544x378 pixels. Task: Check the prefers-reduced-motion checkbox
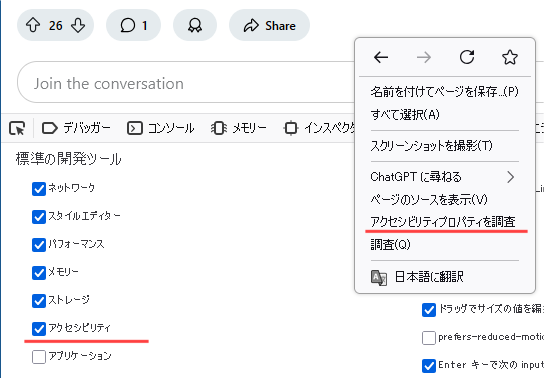429,338
